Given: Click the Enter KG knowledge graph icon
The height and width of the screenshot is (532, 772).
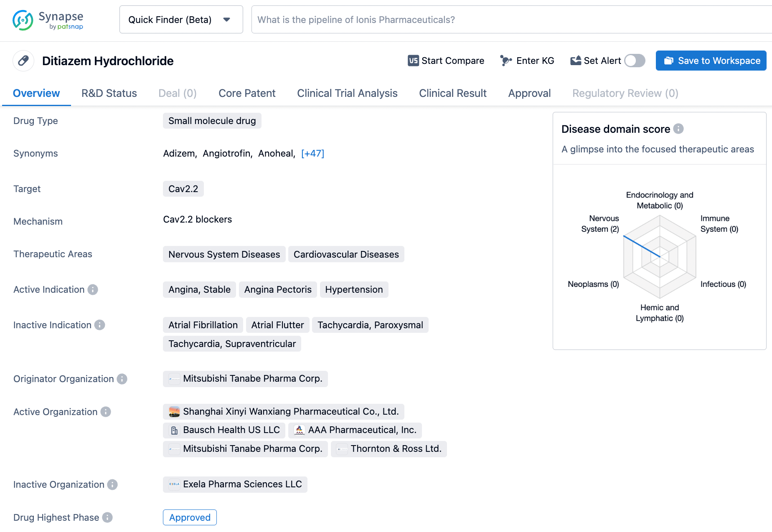Looking at the screenshot, I should coord(505,61).
